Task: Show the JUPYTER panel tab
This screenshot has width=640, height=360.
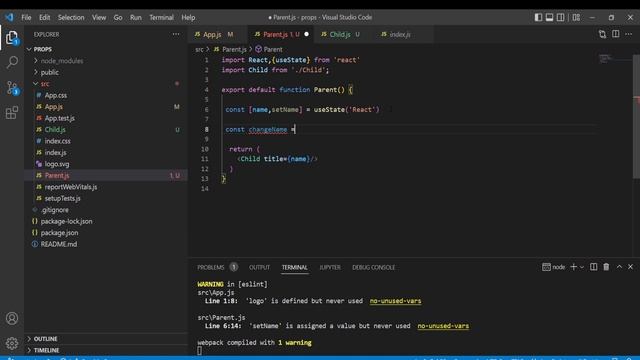Action: click(x=330, y=267)
